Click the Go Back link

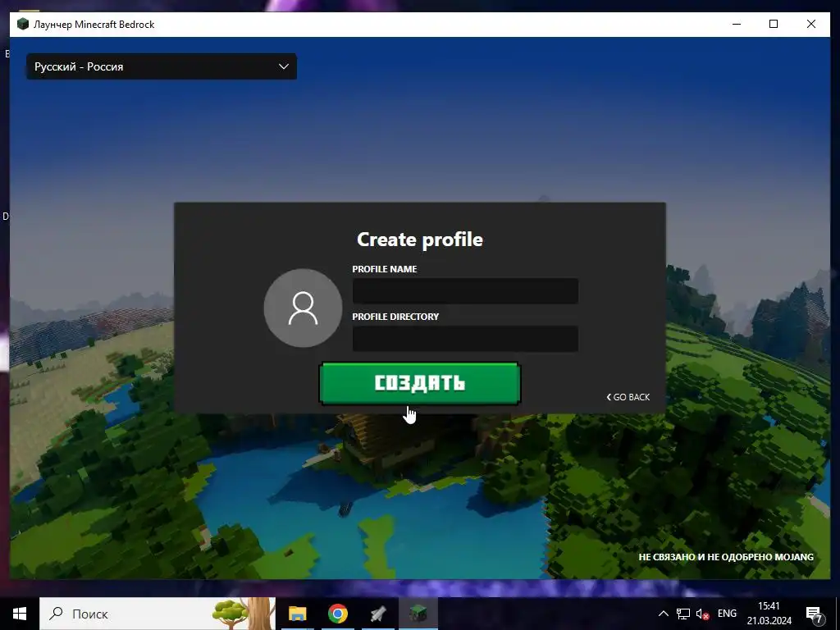click(628, 397)
